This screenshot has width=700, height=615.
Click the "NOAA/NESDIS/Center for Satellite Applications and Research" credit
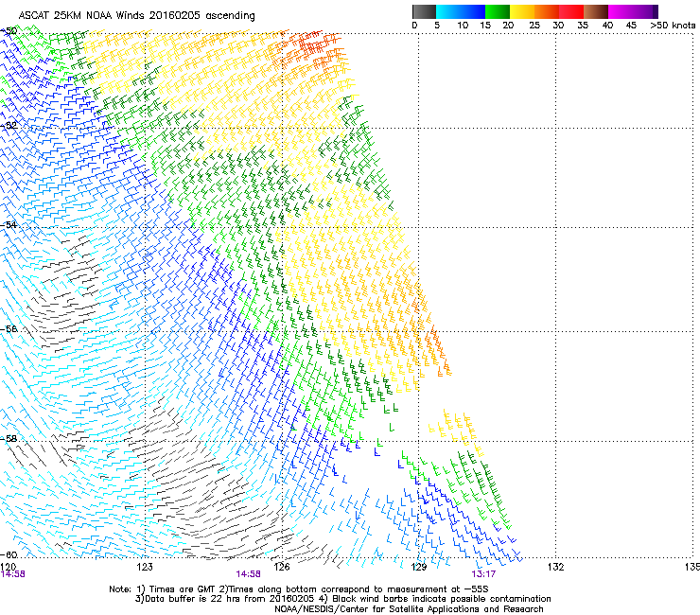click(x=409, y=608)
